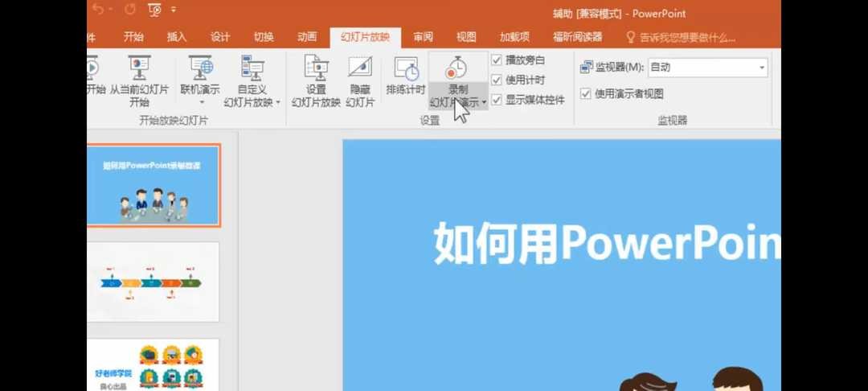Viewport: 868px width, 391px height.
Task: Expand the 联机演示 dropdown arrow
Action: [x=201, y=102]
